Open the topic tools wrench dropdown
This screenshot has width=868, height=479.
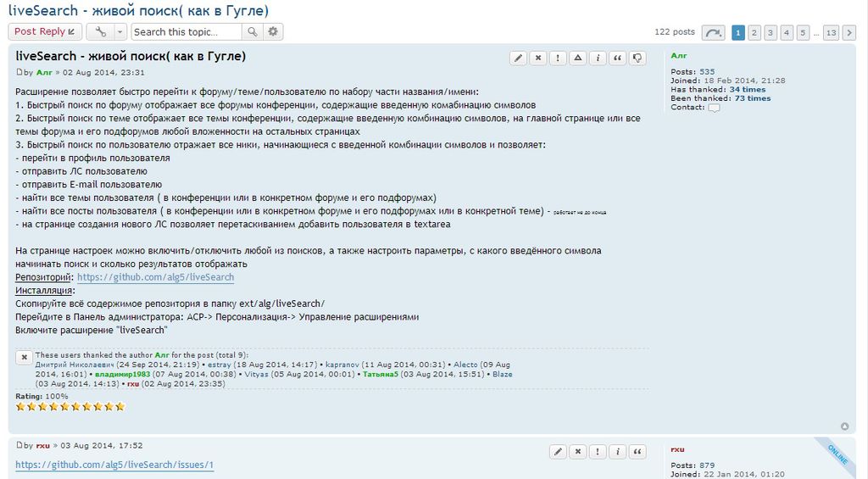point(106,31)
